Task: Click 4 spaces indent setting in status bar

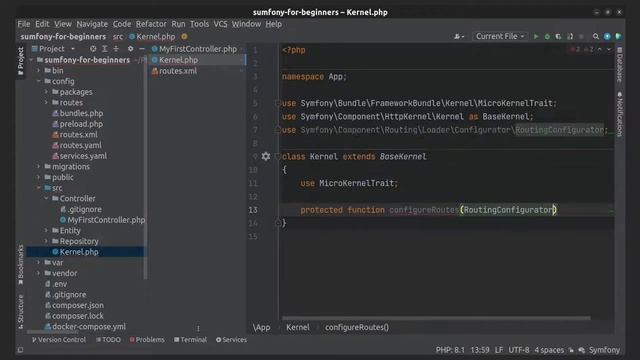Action: (x=549, y=350)
